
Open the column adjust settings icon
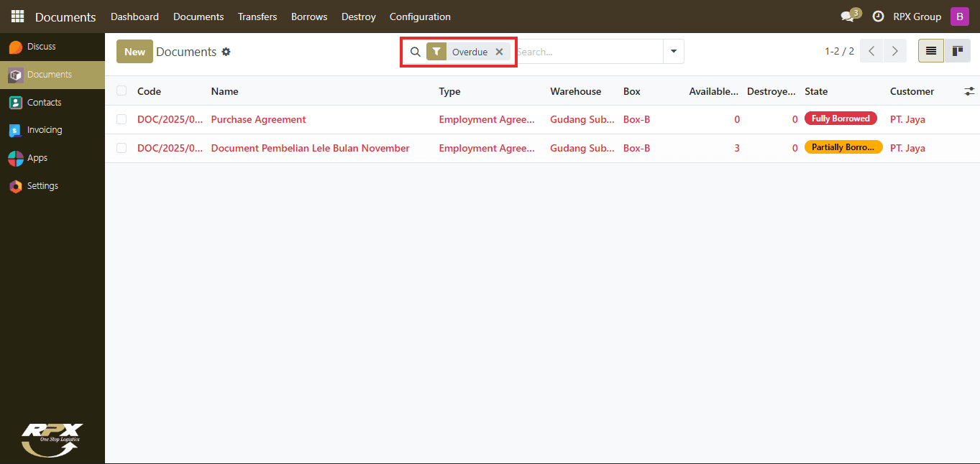click(970, 91)
